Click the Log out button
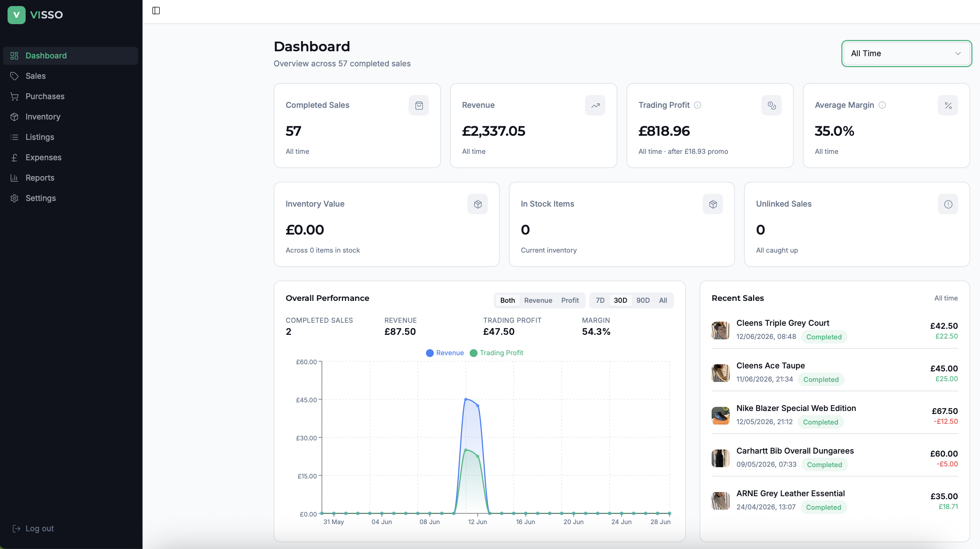This screenshot has width=980, height=549. 33,529
